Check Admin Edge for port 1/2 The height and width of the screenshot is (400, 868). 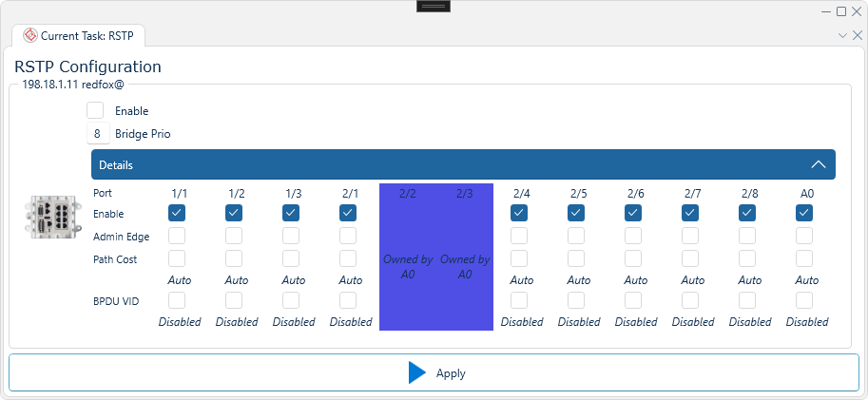234,236
